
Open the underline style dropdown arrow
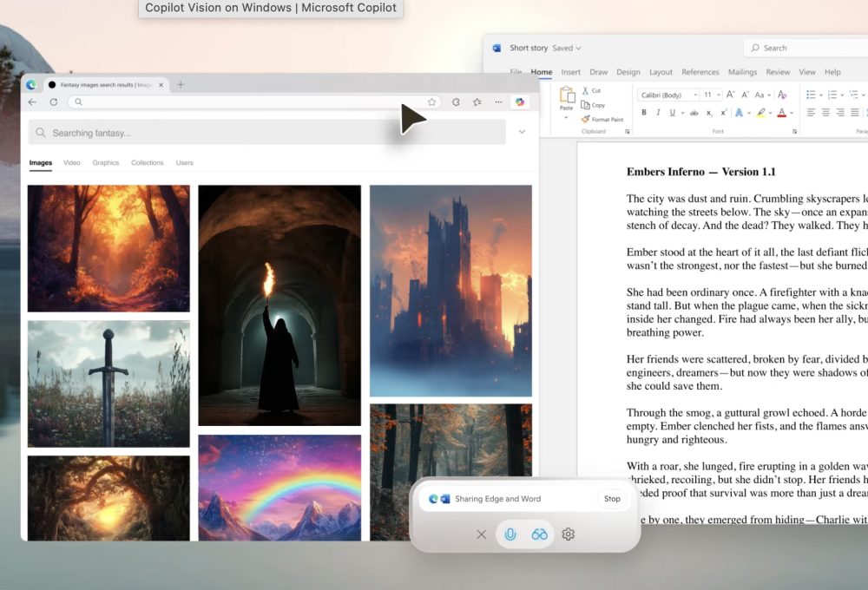click(x=682, y=113)
